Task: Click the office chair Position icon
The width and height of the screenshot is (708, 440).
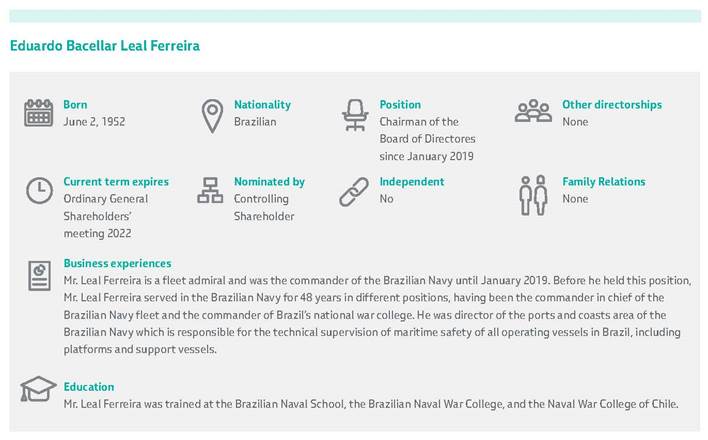Action: pos(355,114)
